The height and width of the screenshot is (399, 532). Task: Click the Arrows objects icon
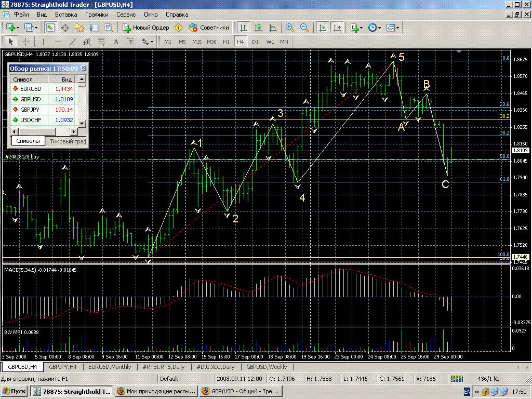[145, 42]
